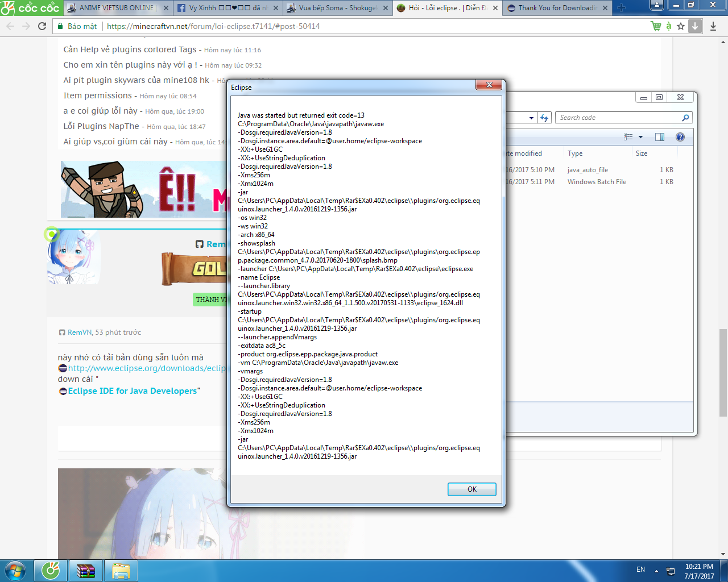Open the Cốc Cốc browser menu logo
Image resolution: width=728 pixels, height=582 pixels.
(x=30, y=8)
